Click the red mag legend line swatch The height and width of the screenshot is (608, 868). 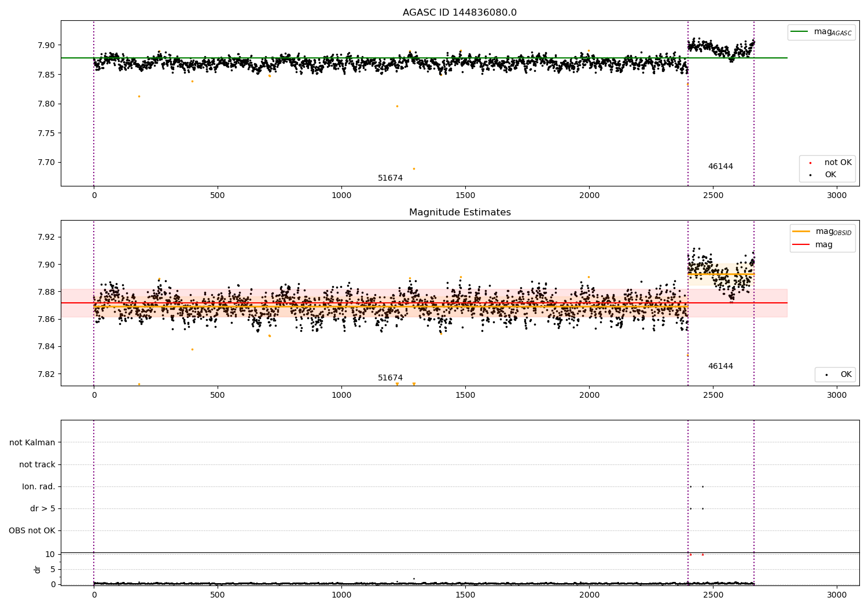(801, 245)
